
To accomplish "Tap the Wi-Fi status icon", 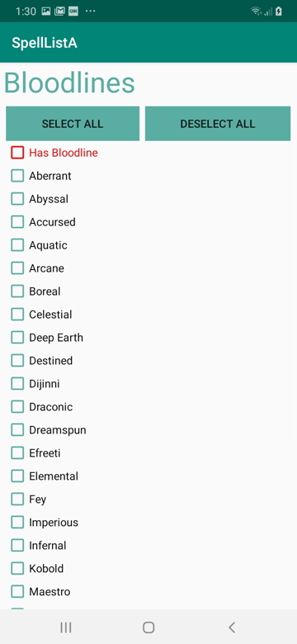I will click(x=256, y=12).
